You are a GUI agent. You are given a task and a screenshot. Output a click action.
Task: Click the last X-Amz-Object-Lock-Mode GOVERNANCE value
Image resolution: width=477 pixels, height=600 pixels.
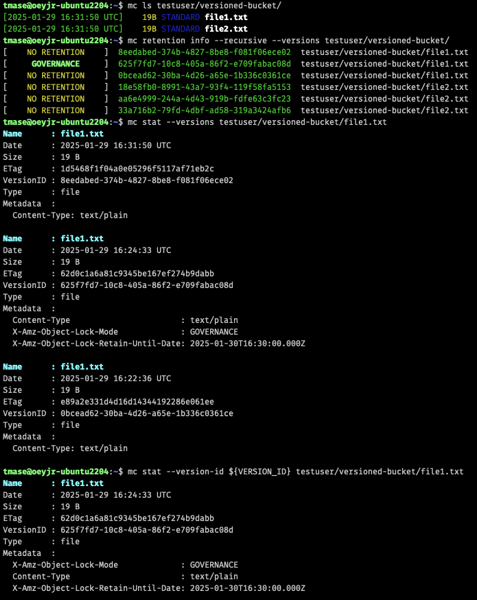214,565
